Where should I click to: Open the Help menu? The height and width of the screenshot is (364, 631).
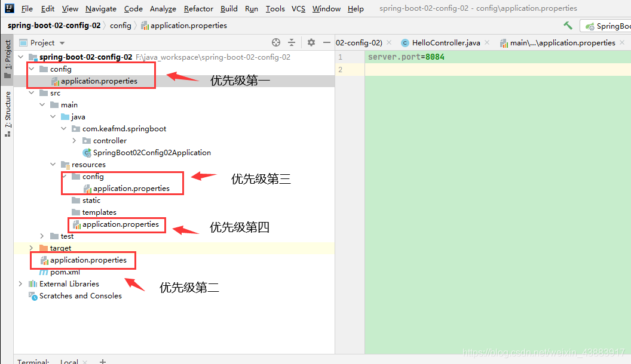[x=356, y=8]
